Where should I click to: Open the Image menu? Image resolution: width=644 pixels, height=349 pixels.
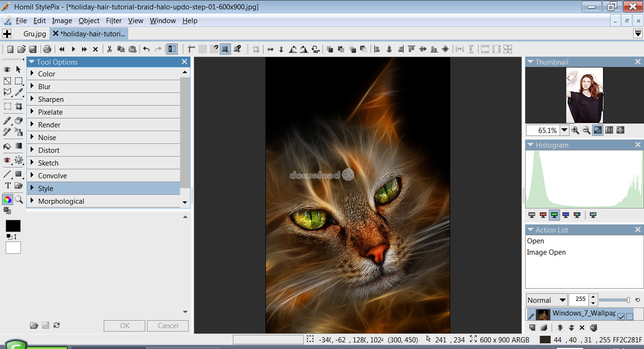click(x=62, y=21)
